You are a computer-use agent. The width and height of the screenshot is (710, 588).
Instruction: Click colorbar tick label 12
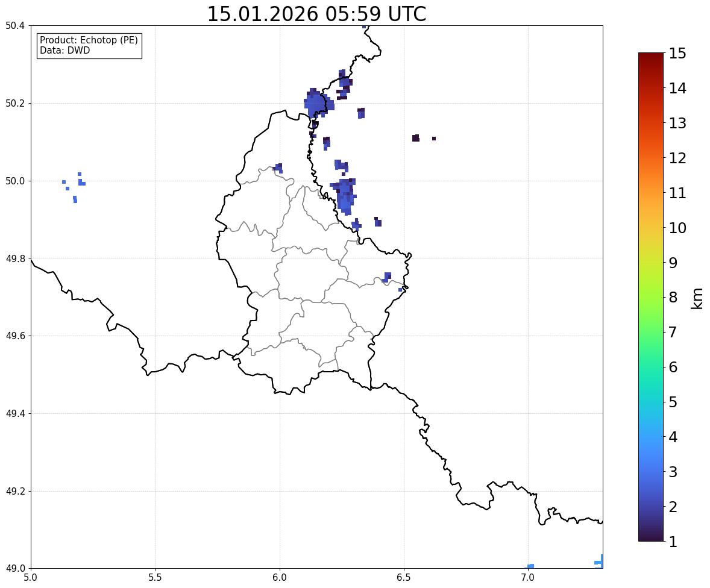click(x=677, y=158)
